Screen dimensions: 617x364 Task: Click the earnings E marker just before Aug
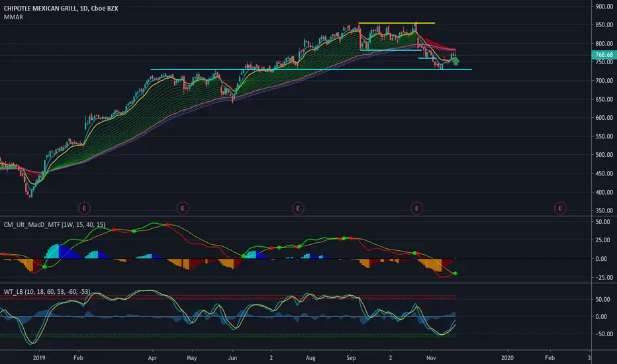point(298,208)
